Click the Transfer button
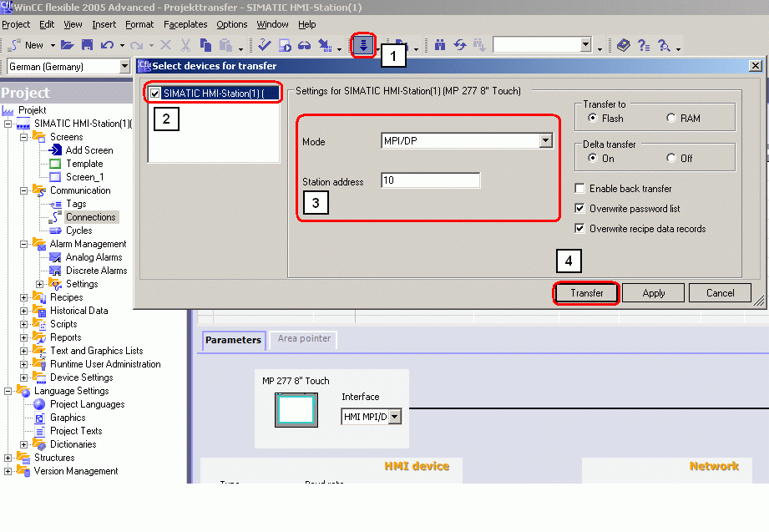 click(586, 293)
